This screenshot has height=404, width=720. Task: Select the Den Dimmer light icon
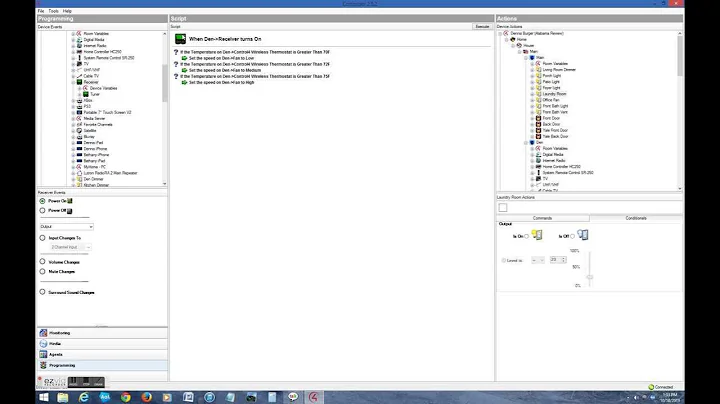[x=79, y=179]
